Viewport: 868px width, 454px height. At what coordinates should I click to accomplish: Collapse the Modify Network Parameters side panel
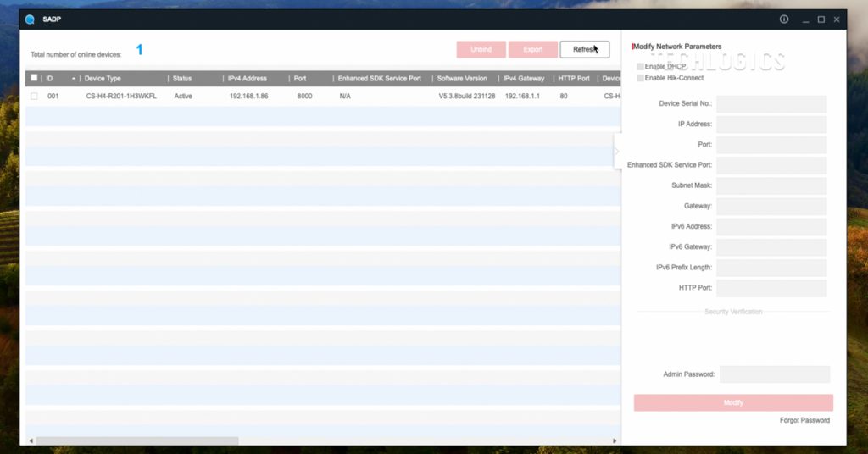coord(617,151)
